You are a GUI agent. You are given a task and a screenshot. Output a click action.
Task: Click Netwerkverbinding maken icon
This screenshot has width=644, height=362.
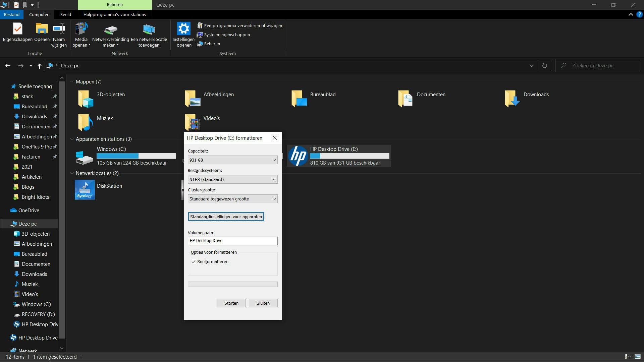pos(110,30)
